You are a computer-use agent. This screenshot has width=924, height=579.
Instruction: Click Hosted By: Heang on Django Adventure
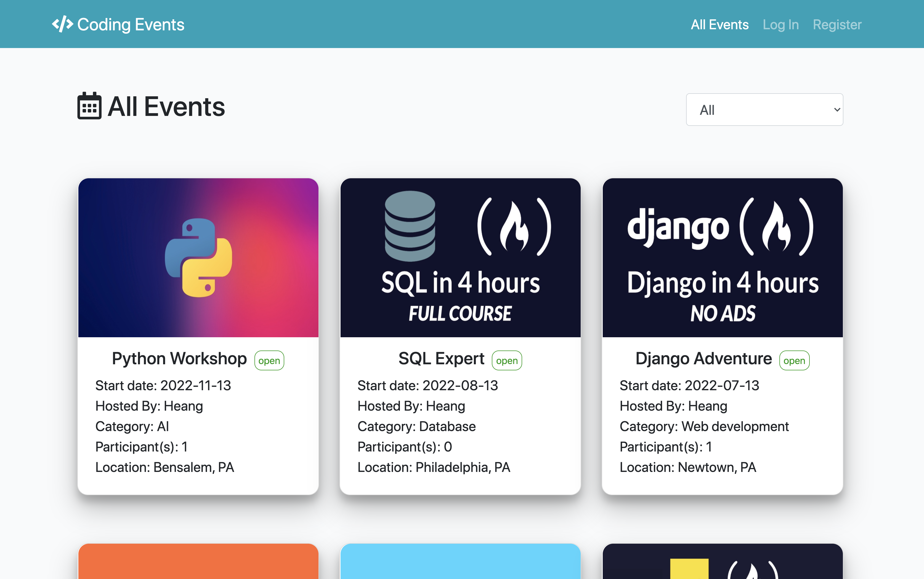click(x=674, y=406)
